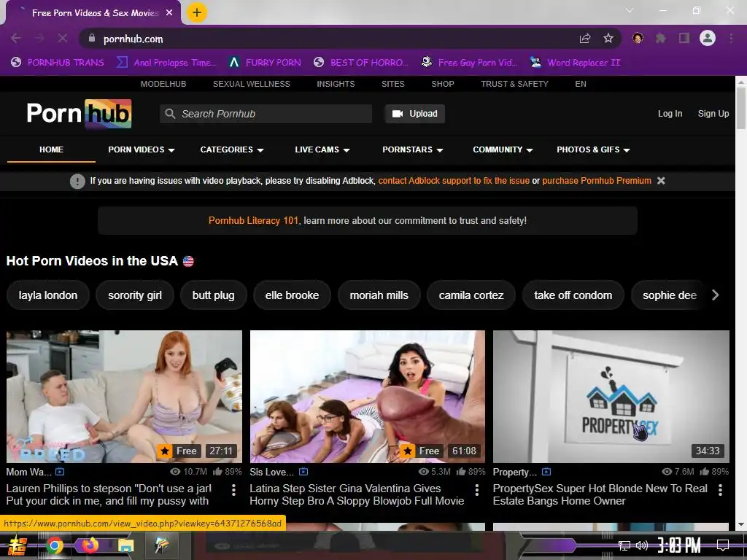This screenshot has width=747, height=560.
Task: Open the Chrome profile avatar menu
Action: coord(708,38)
